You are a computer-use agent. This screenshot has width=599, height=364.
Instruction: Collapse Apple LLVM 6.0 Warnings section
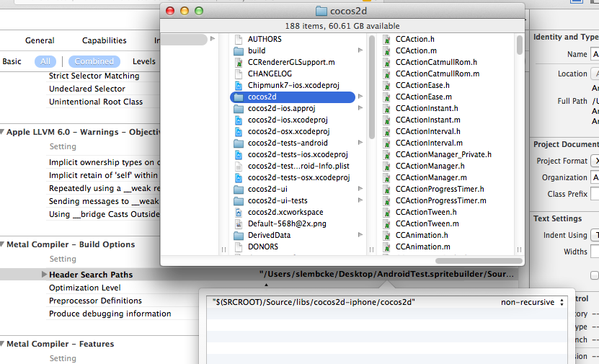pyautogui.click(x=2, y=132)
